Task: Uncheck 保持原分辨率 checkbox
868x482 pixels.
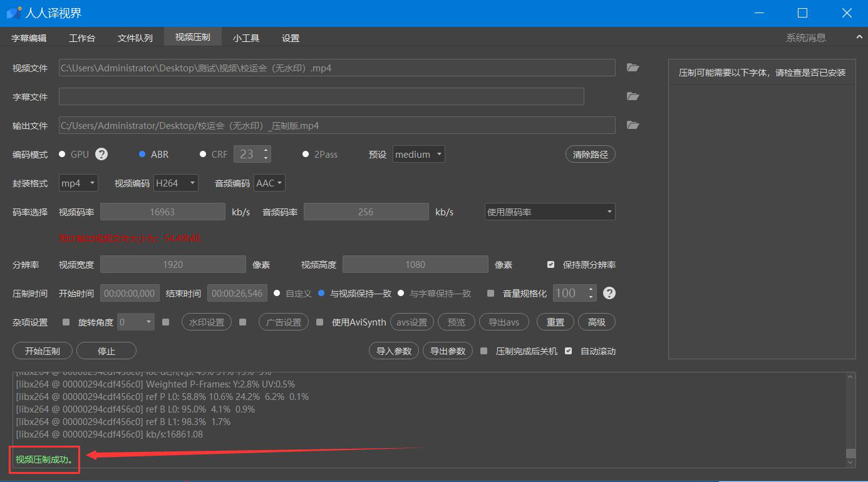Action: click(551, 265)
